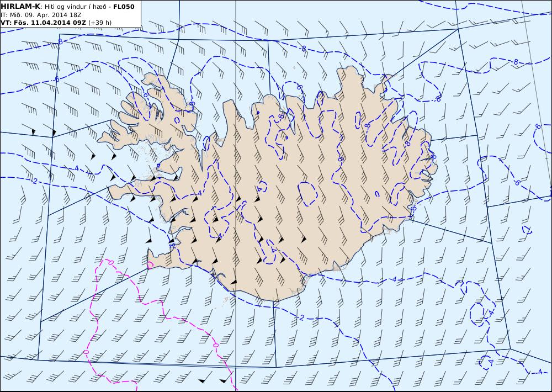Image resolution: width=552 pixels, height=392 pixels.
Task: Click the "IT: Mið. 09. Apr. 2014 18Z" line
Action: 41,15
